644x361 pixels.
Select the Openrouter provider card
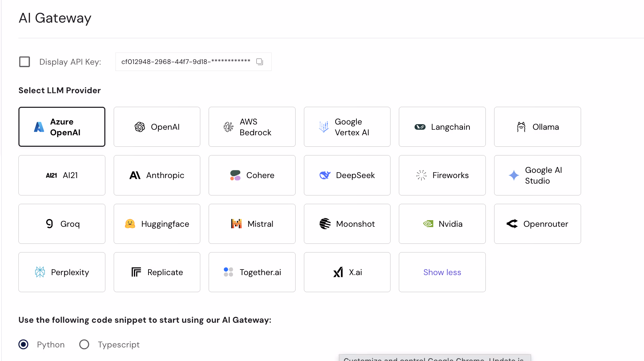[537, 224]
